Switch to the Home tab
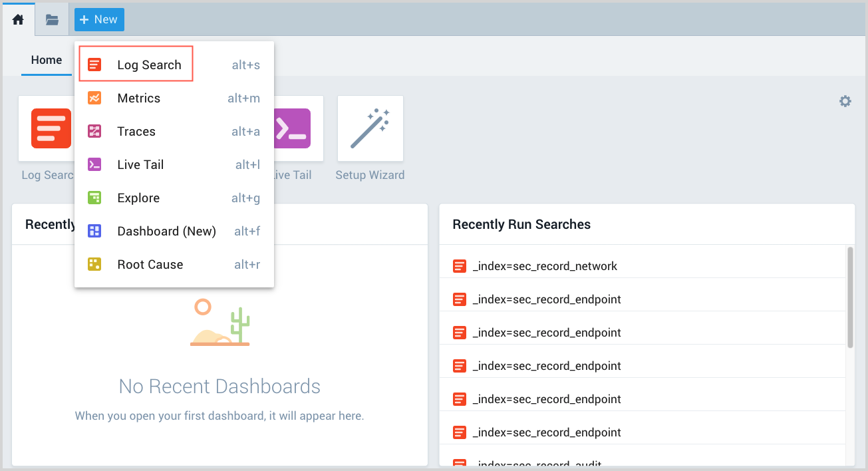The image size is (868, 471). tap(47, 60)
